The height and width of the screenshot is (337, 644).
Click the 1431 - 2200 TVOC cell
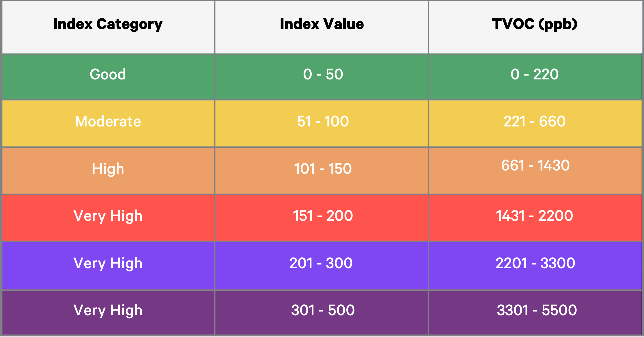534,216
